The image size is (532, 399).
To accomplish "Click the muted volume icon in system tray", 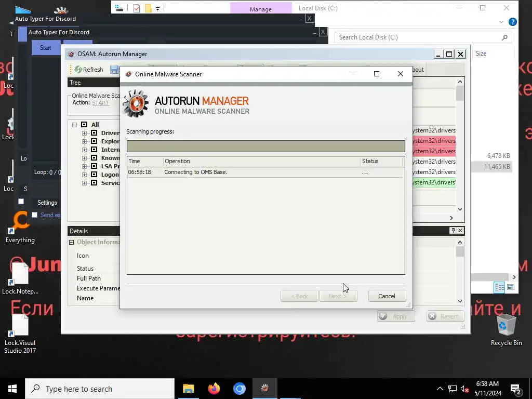I will pyautogui.click(x=465, y=389).
